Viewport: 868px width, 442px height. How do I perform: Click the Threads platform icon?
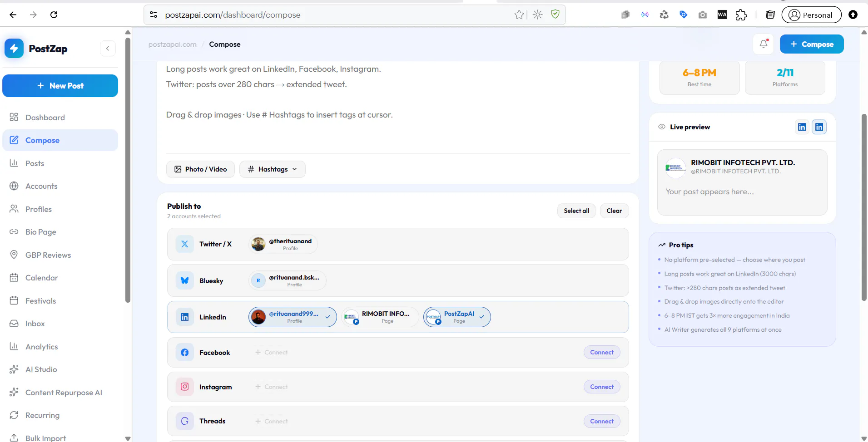185,421
